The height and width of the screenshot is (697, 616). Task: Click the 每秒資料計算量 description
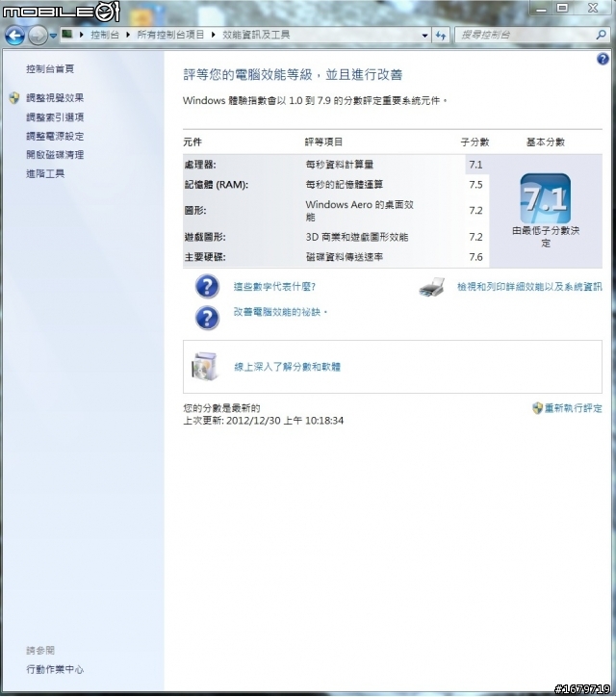[339, 165]
